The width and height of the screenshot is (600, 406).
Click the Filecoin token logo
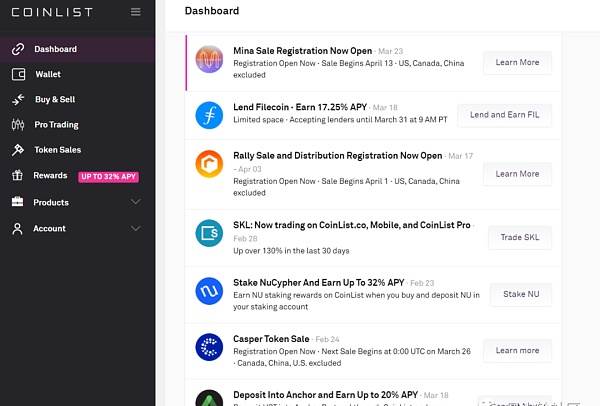209,115
